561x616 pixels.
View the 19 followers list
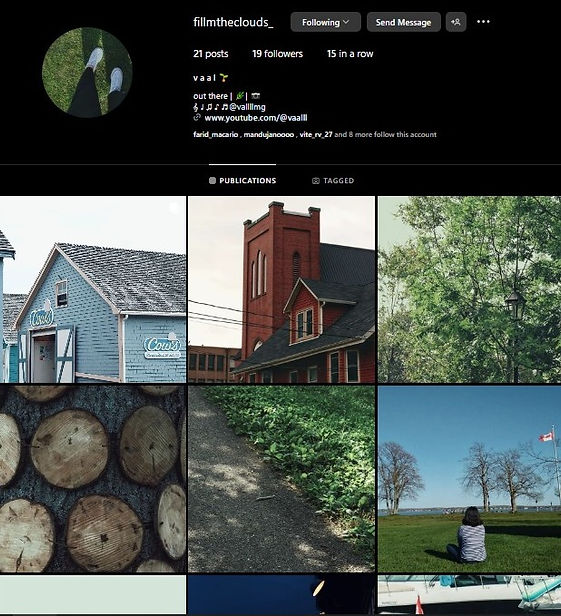[277, 54]
